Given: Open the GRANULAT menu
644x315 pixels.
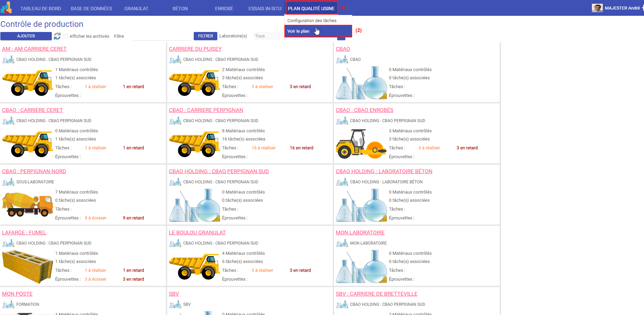Looking at the screenshot, I should (136, 9).
